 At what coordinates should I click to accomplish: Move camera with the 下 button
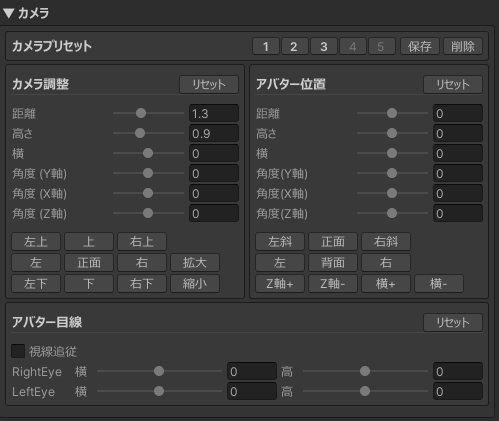click(89, 284)
